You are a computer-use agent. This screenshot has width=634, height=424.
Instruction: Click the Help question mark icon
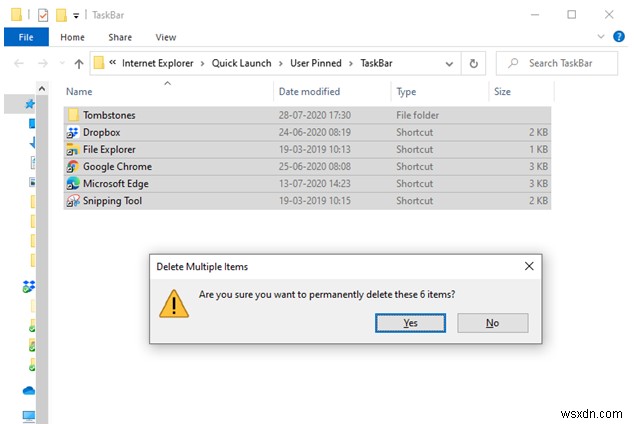(619, 37)
